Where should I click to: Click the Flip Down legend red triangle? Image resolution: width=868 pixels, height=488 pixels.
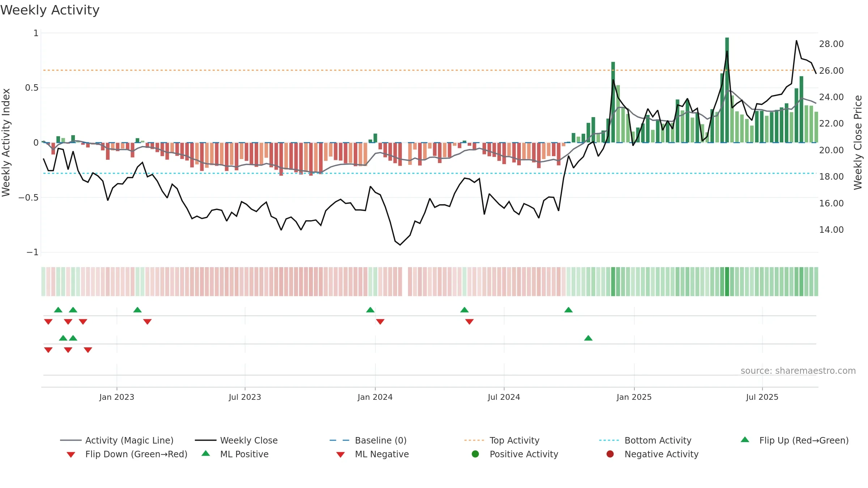(71, 455)
